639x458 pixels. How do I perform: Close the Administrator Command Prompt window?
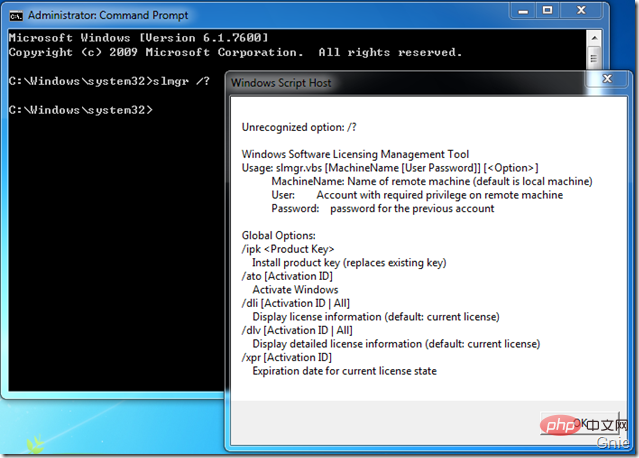click(581, 11)
